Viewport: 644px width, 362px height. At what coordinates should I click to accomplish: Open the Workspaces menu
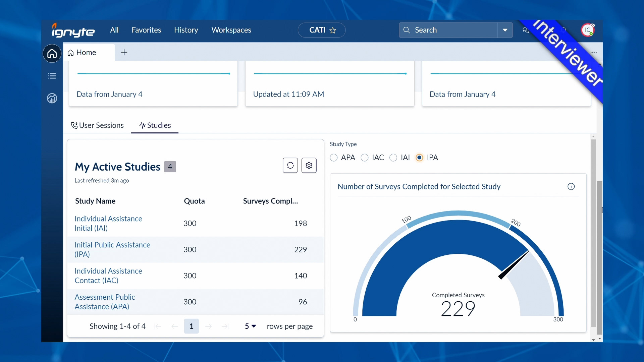point(231,30)
